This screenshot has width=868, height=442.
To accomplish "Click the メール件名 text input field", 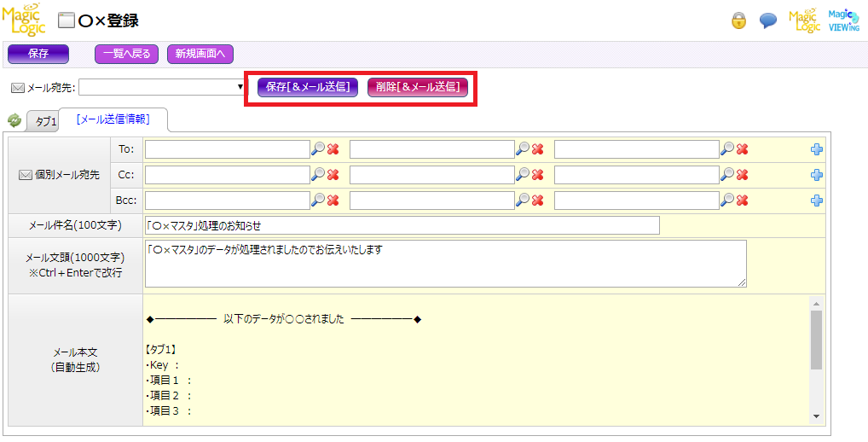I will tap(402, 225).
